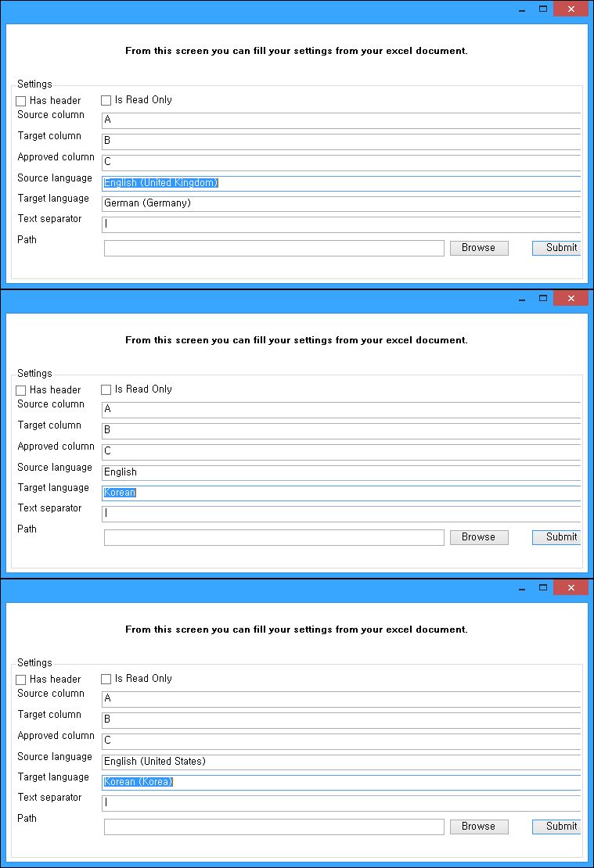The width and height of the screenshot is (594, 868).
Task: Click the highlighted Korean (Korea) target language field
Action: point(340,782)
